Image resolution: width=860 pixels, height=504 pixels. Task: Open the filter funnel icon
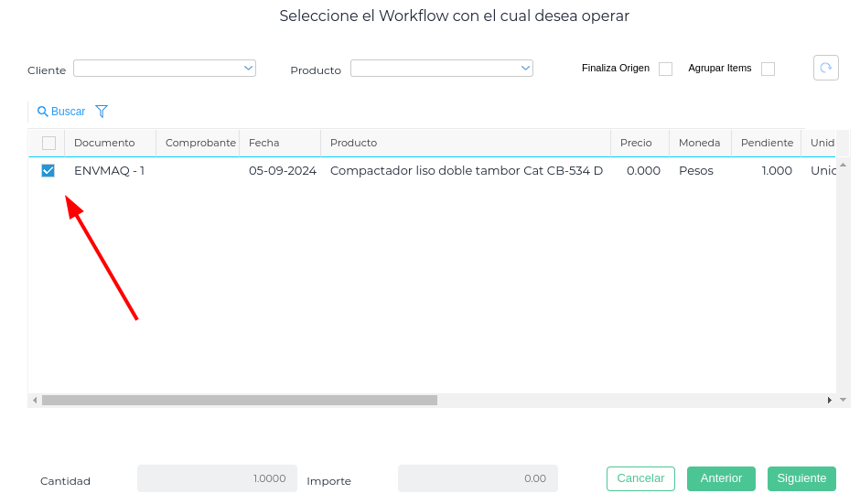point(102,112)
